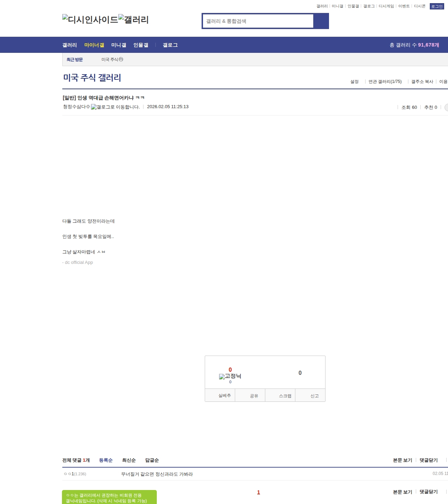Click 본문 보기 above the comment list

(x=402, y=460)
